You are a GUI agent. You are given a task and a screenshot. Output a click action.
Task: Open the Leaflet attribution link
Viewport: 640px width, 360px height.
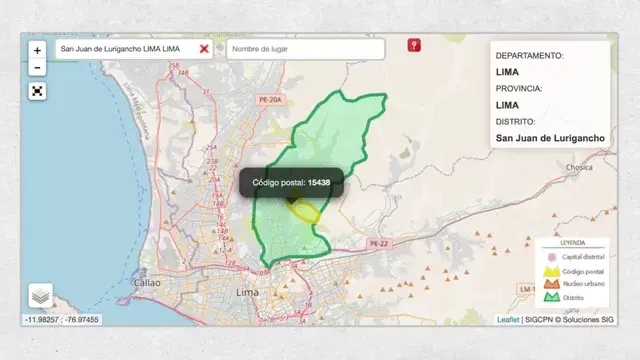tap(508, 320)
